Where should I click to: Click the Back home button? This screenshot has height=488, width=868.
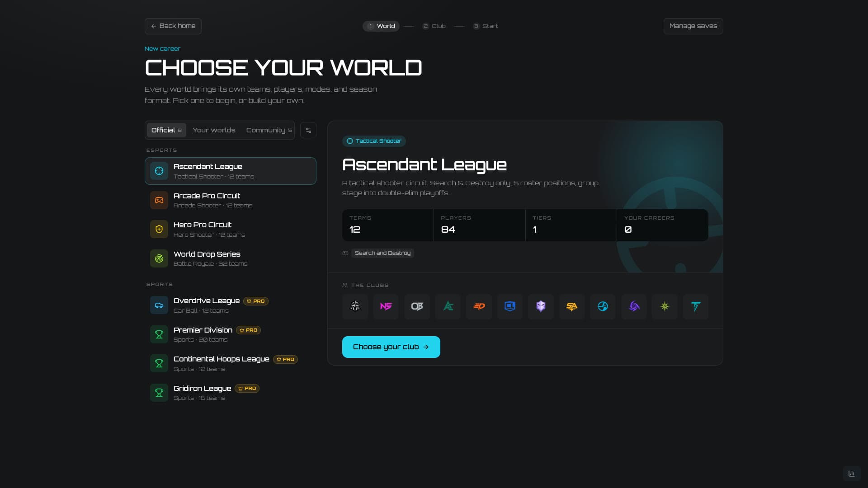tap(173, 26)
